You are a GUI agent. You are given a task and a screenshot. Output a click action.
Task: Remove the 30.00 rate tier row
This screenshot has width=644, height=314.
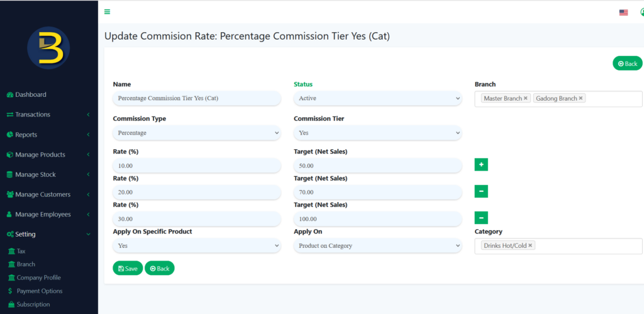click(481, 218)
